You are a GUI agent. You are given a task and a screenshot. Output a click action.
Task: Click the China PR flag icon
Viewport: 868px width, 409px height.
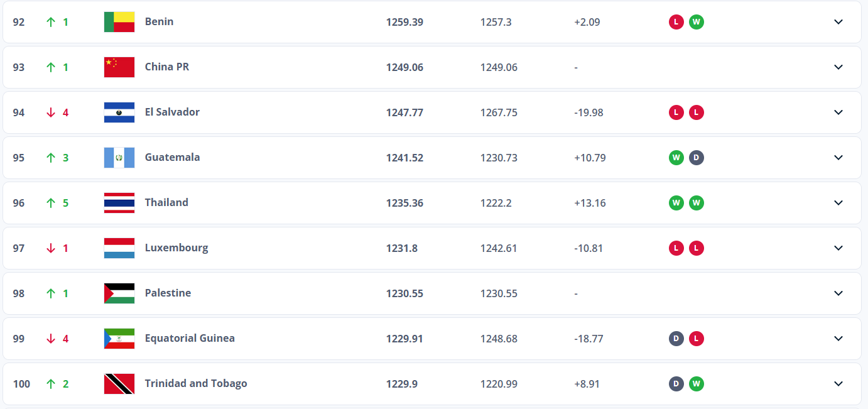pyautogui.click(x=119, y=67)
